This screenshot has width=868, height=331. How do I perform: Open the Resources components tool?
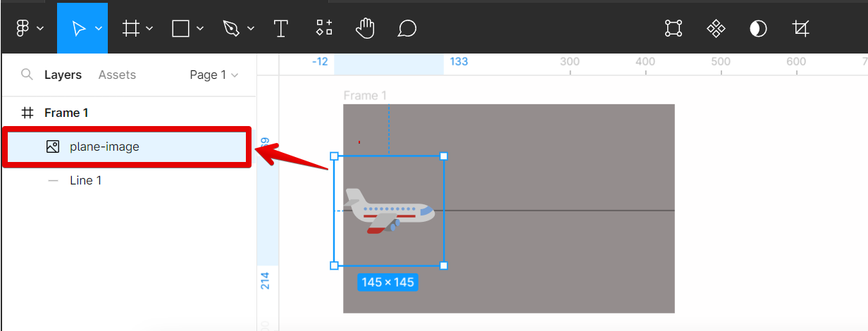pyautogui.click(x=324, y=28)
